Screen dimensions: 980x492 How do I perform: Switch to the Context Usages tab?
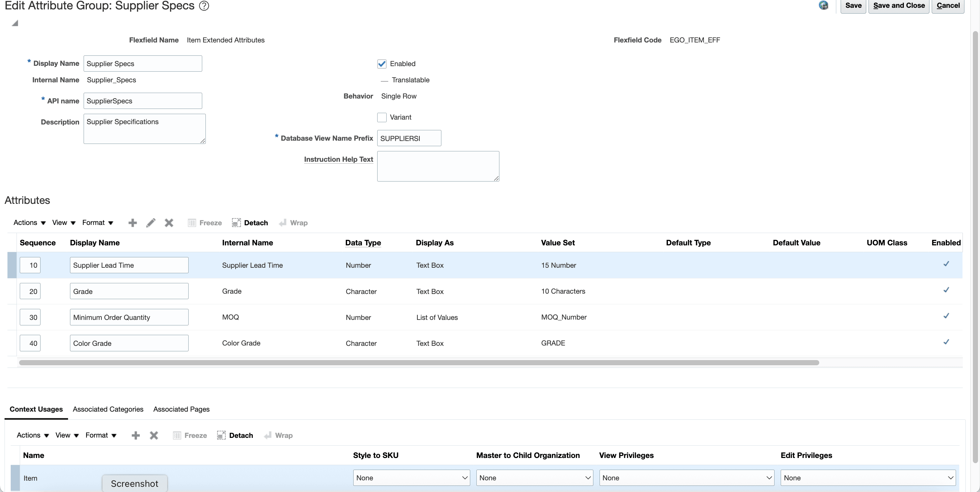tap(36, 409)
